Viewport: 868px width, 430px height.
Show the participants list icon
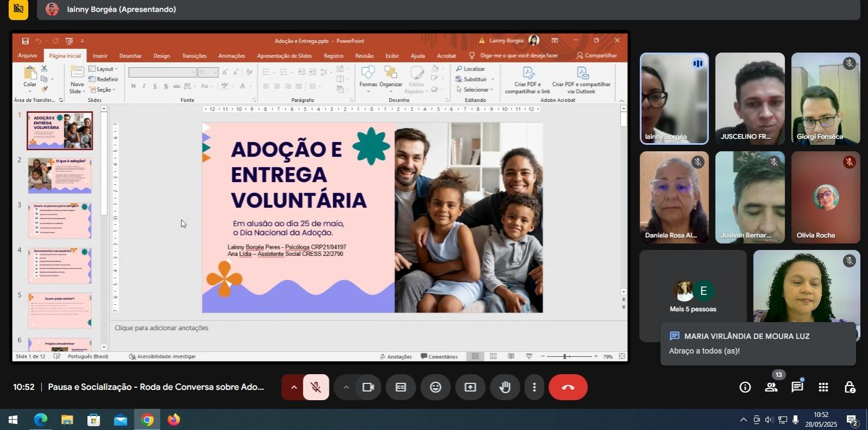[771, 387]
